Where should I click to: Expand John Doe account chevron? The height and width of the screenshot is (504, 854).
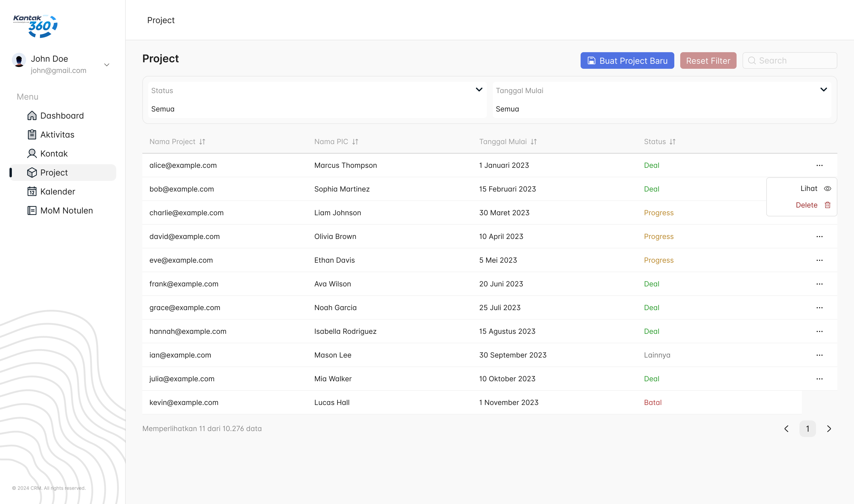click(x=106, y=65)
